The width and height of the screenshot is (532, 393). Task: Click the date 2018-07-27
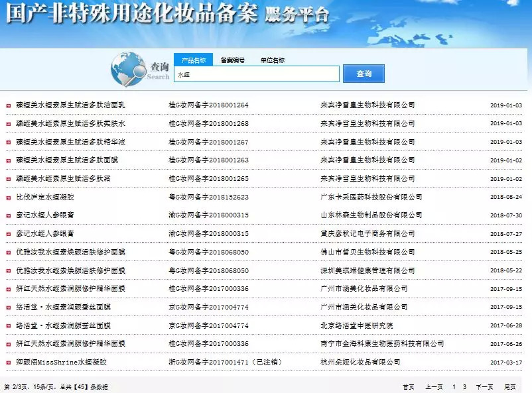[x=506, y=234]
